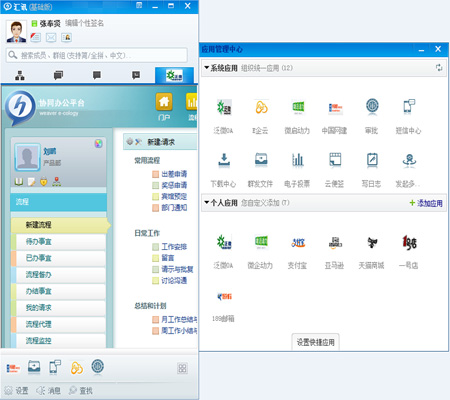Open the 发起多.. app icon
Screen dimensions: 450x400
point(409,160)
